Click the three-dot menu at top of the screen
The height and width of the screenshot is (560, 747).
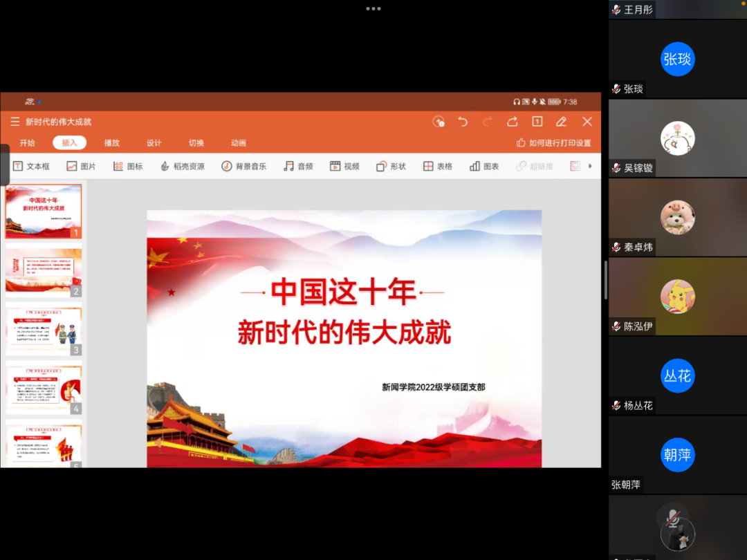(x=373, y=8)
